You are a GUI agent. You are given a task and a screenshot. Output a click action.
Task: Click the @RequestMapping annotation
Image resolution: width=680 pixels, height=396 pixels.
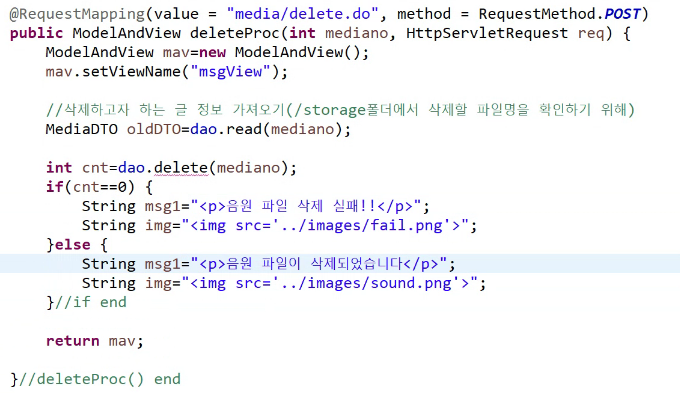(77, 14)
